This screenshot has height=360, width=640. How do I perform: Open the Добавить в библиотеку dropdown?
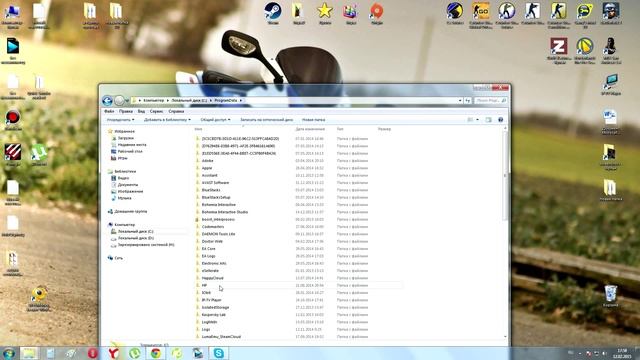(x=167, y=120)
